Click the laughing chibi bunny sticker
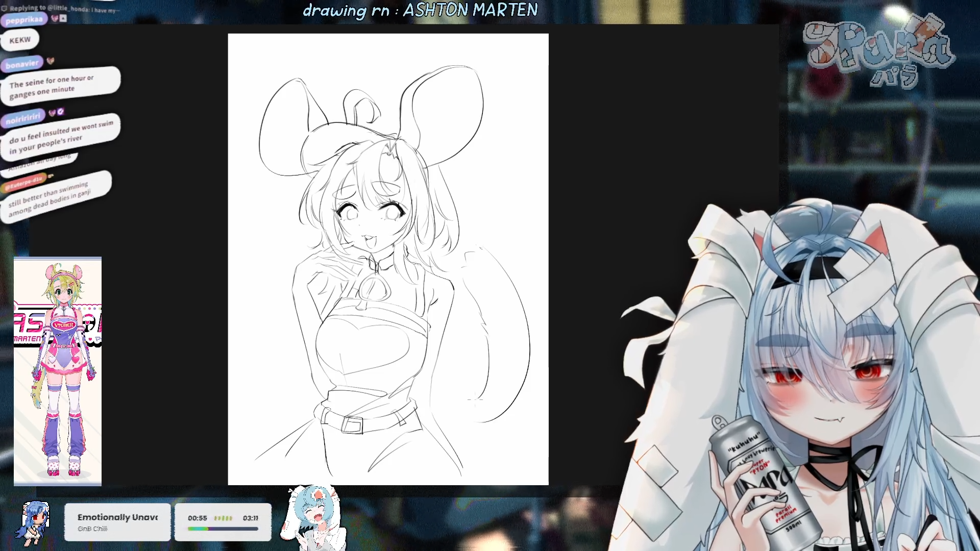This screenshot has height=551, width=980. tap(312, 518)
